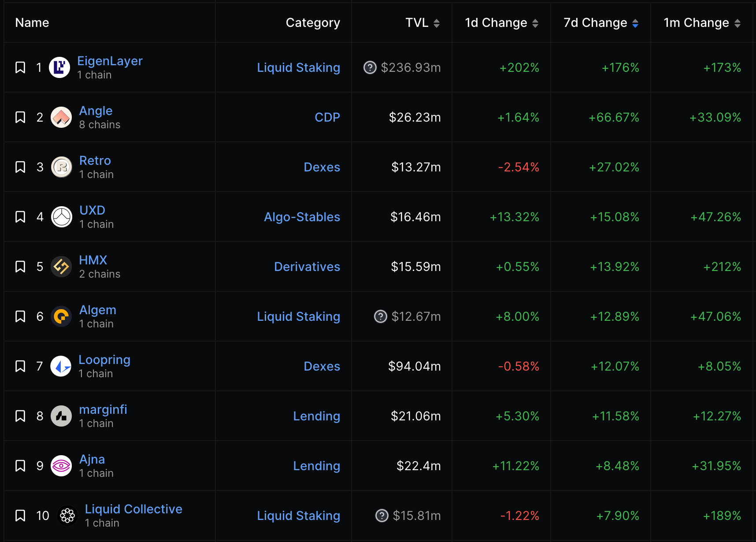This screenshot has width=756, height=542.
Task: Open the marginfi protocol link
Action: [x=103, y=409]
